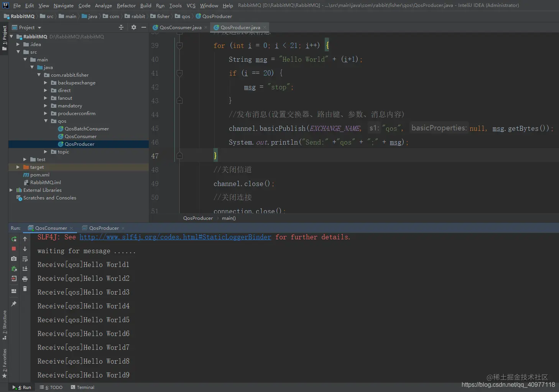Open the Refactor menu
The image size is (559, 392).
pos(126,5)
